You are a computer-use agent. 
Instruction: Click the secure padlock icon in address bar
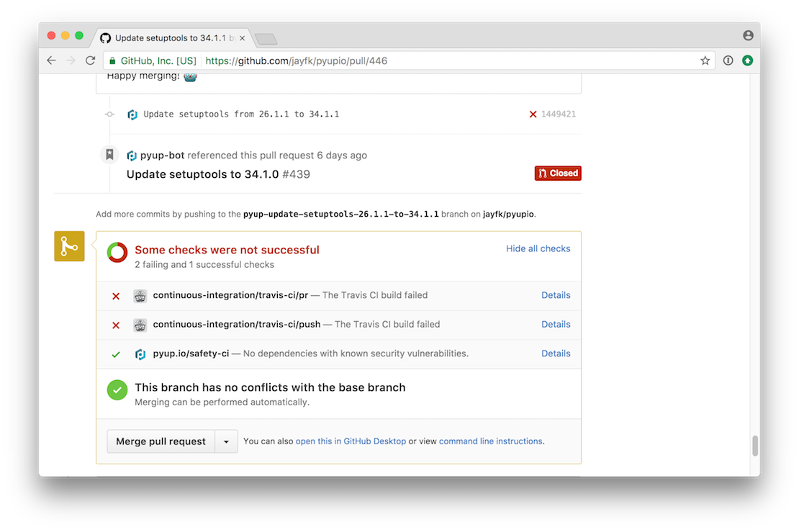pyautogui.click(x=112, y=60)
